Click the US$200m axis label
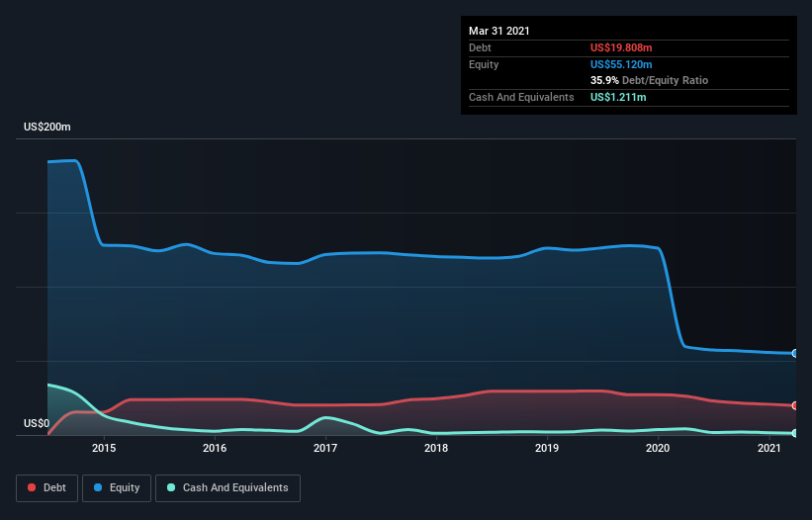 pyautogui.click(x=47, y=127)
